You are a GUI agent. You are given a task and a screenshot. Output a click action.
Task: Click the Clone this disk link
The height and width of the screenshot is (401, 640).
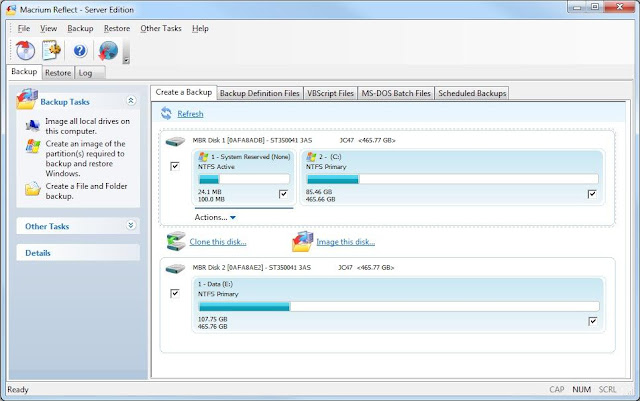point(218,242)
